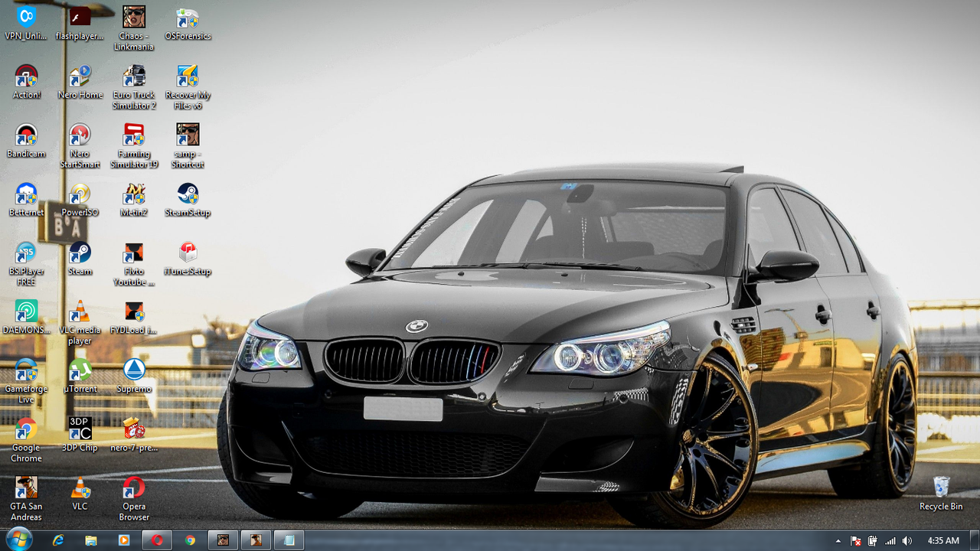The width and height of the screenshot is (980, 551).
Task: Select the Bandicam desktop shortcut
Action: tap(27, 141)
